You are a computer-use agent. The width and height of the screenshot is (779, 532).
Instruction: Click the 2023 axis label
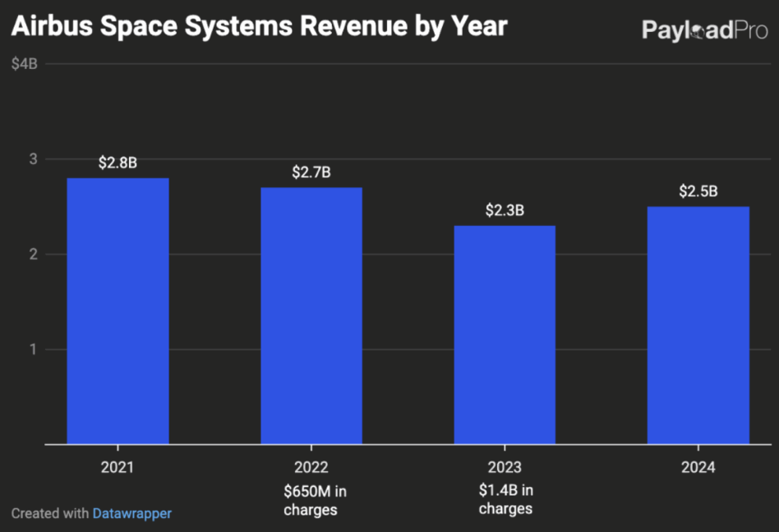(x=505, y=467)
